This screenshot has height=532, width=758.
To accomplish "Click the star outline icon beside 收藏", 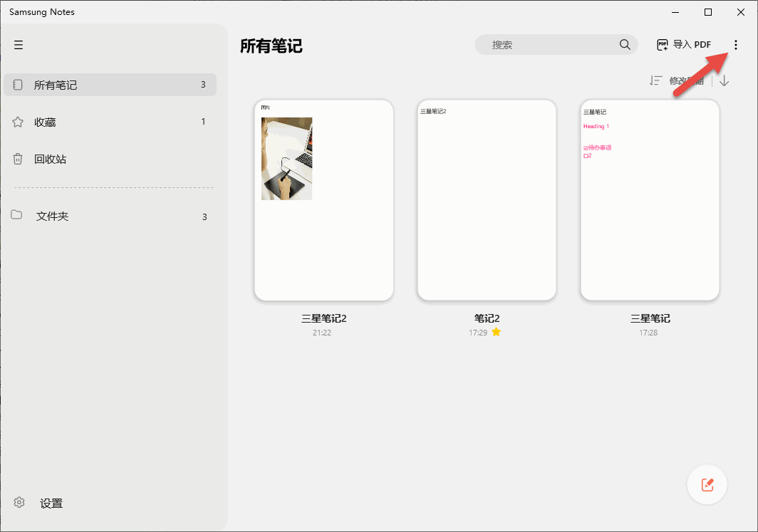I will tap(18, 122).
